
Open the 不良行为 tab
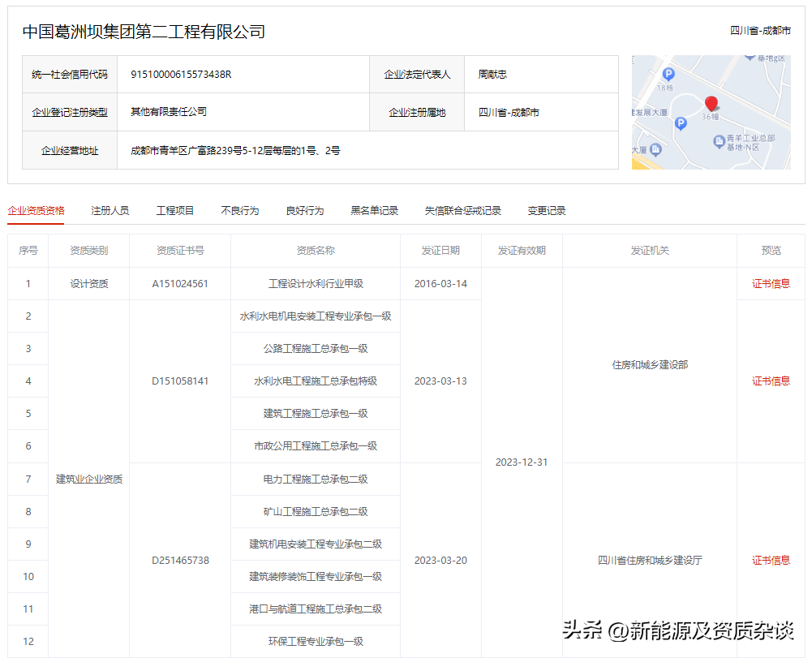tap(240, 210)
